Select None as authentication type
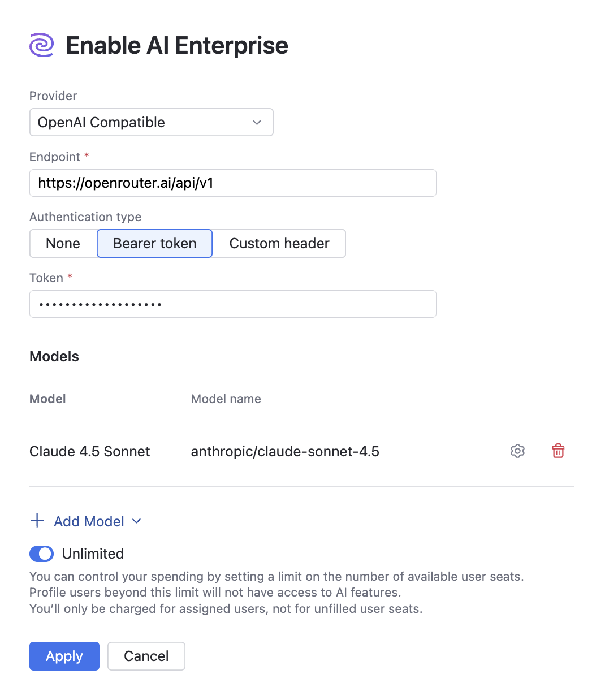This screenshot has width=605, height=700. click(x=63, y=243)
